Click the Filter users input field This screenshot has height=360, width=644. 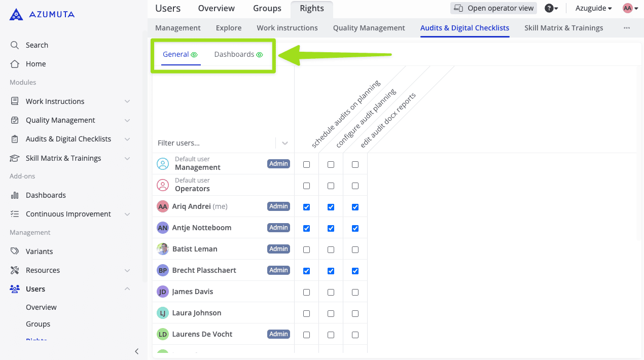[213, 143]
